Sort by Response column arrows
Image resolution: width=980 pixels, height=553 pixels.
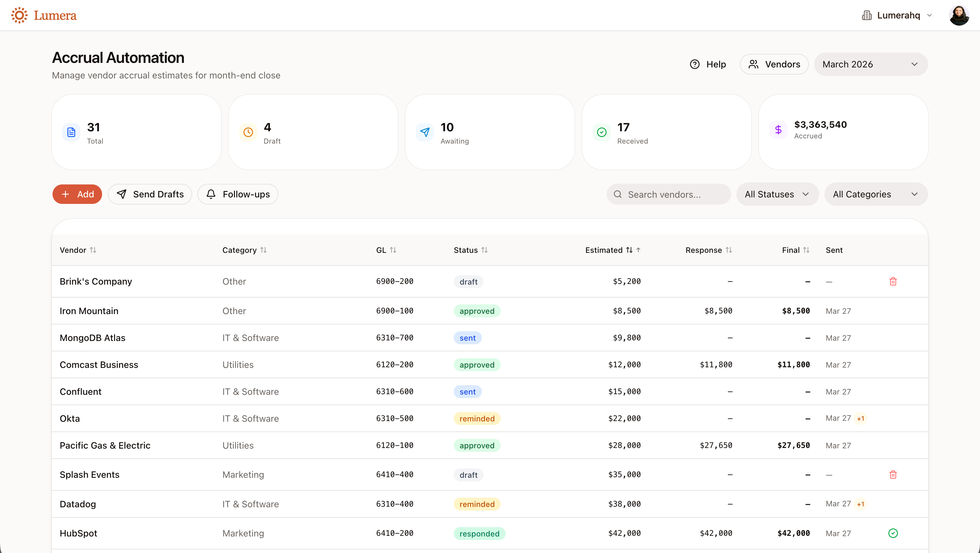(729, 250)
